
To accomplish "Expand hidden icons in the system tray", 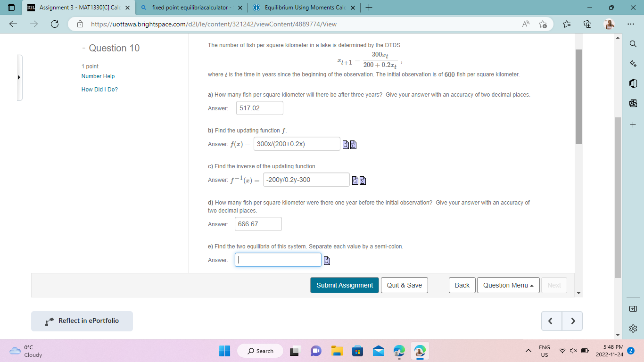I will (x=528, y=351).
